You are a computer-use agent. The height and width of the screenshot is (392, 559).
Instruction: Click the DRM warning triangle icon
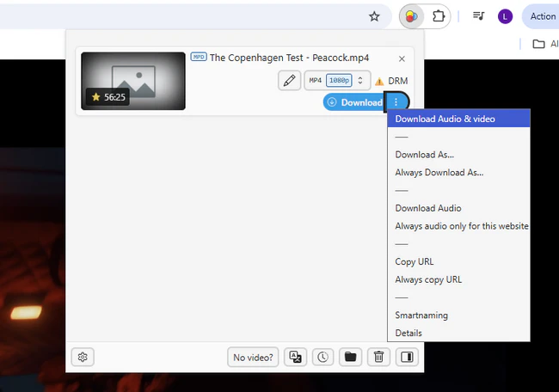(379, 82)
